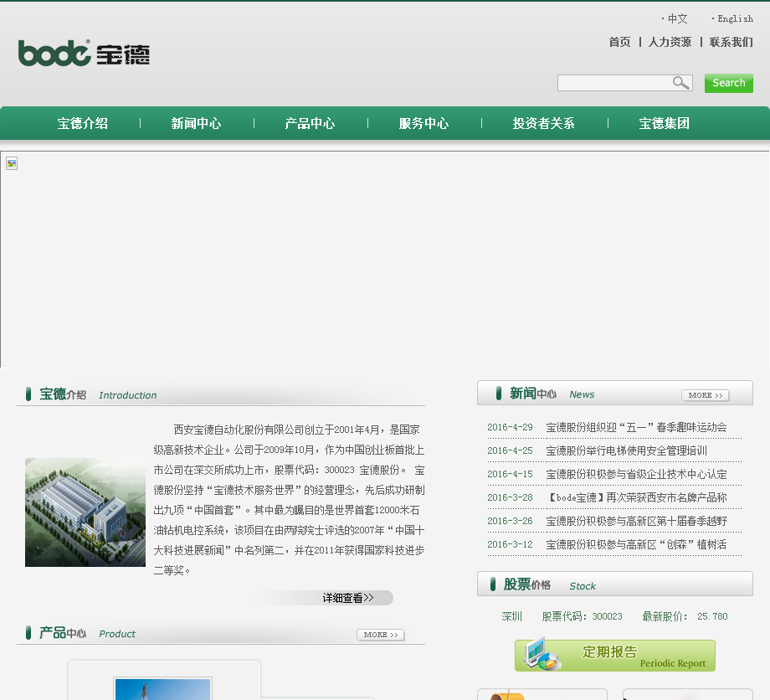770x700 pixels.
Task: Open the 产品中心 menu
Action: [310, 123]
